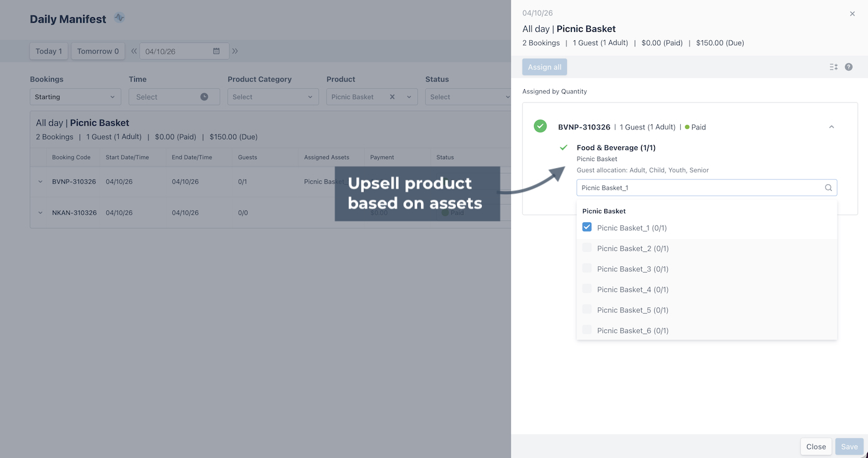Click guests value 0/0 in table
Viewport: 868px width, 458px height.
tap(243, 213)
